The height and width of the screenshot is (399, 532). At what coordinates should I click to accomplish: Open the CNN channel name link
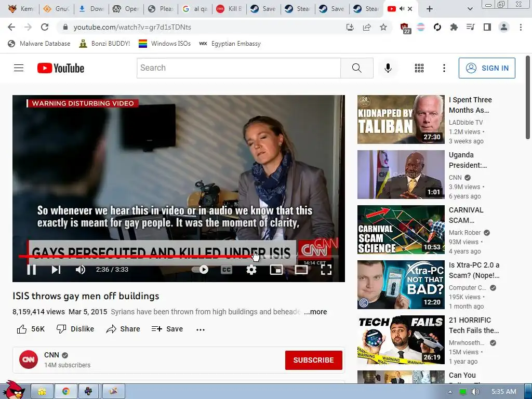tap(51, 355)
